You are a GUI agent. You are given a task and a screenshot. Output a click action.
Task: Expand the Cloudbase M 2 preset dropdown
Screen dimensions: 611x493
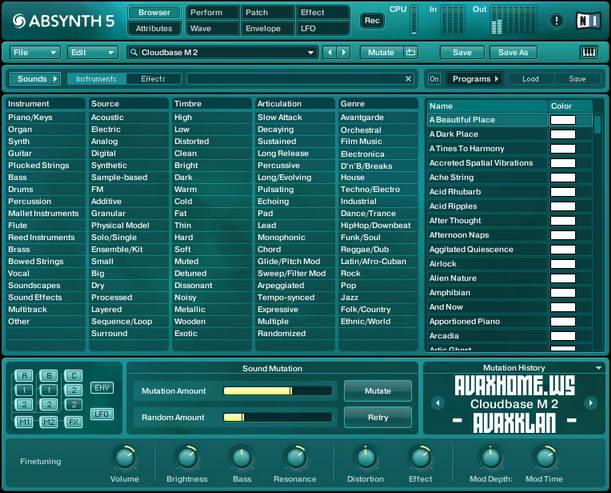click(x=311, y=52)
